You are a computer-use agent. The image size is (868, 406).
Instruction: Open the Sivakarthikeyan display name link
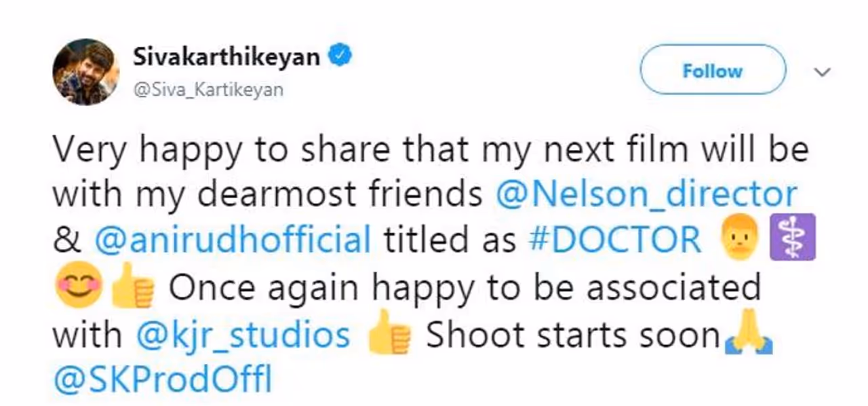[x=226, y=56]
